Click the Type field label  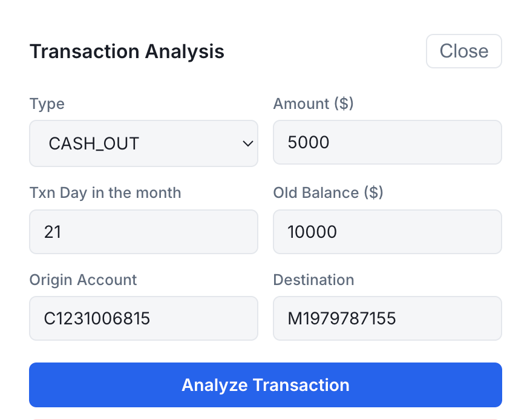[x=47, y=104]
